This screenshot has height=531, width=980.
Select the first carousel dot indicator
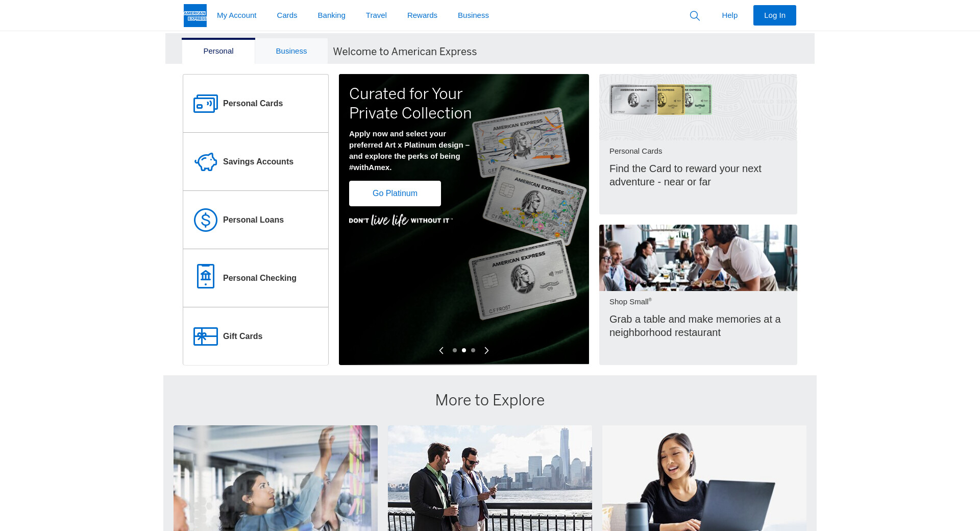coord(455,350)
